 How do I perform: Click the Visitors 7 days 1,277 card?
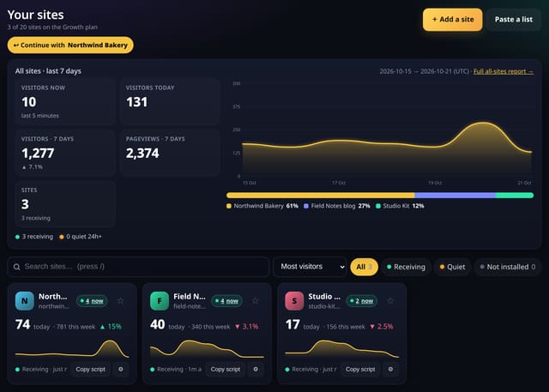tap(65, 153)
